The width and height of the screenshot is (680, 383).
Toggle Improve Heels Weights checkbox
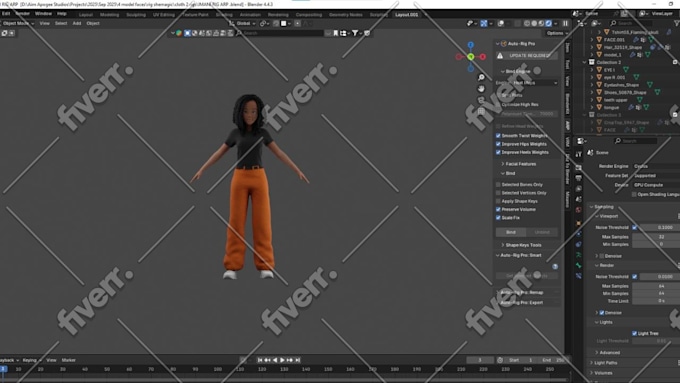[498, 152]
